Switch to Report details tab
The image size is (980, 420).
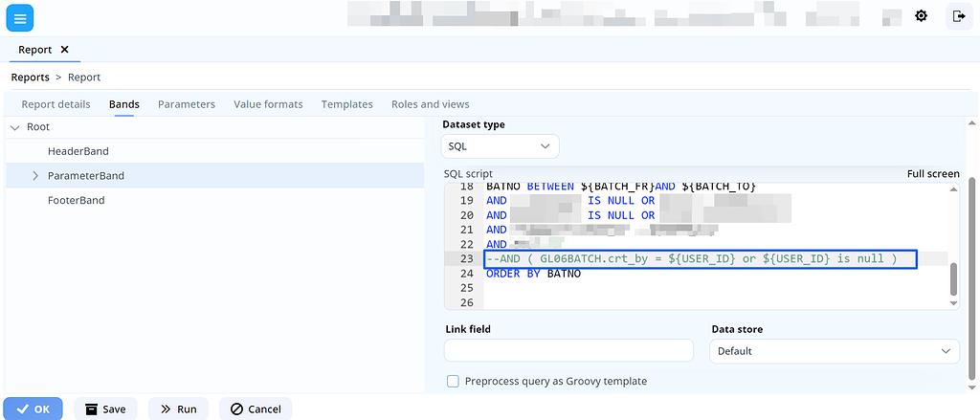[x=56, y=104]
